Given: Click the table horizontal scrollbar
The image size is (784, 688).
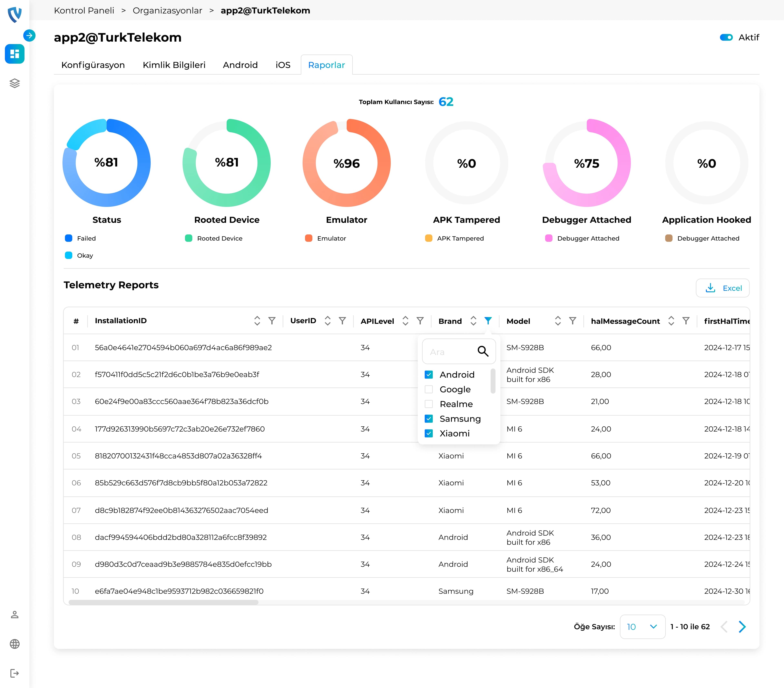Looking at the screenshot, I should tap(163, 603).
